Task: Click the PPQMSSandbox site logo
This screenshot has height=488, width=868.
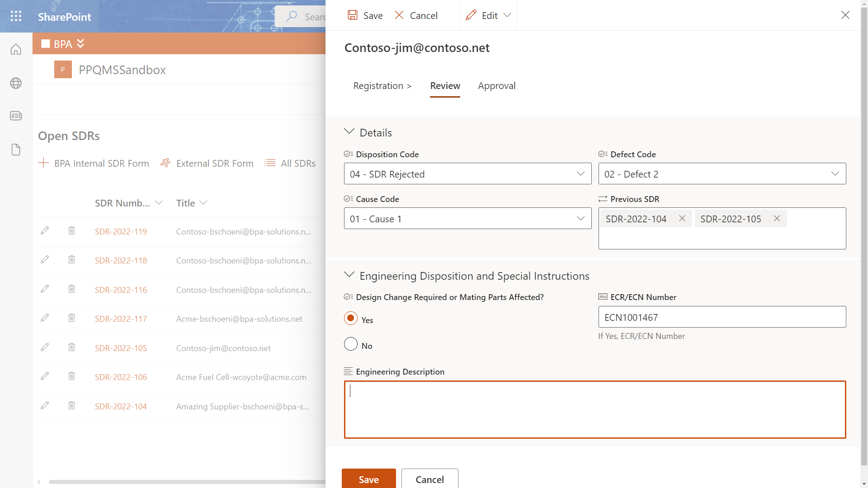Action: [x=63, y=70]
